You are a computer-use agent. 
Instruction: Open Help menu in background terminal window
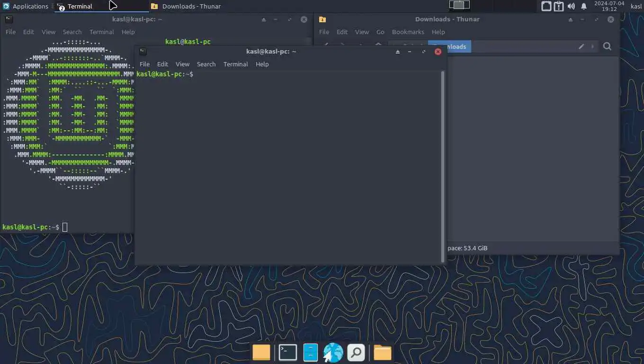(128, 32)
